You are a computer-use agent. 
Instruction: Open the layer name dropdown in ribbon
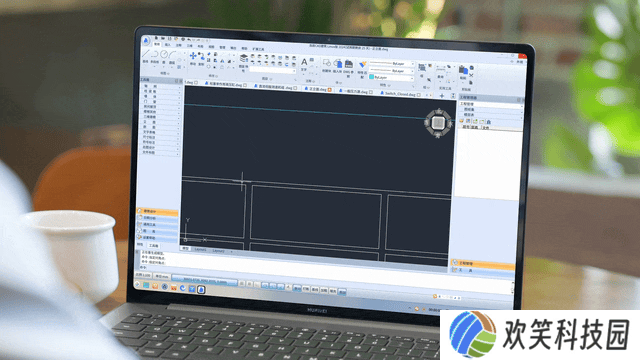click(273, 70)
